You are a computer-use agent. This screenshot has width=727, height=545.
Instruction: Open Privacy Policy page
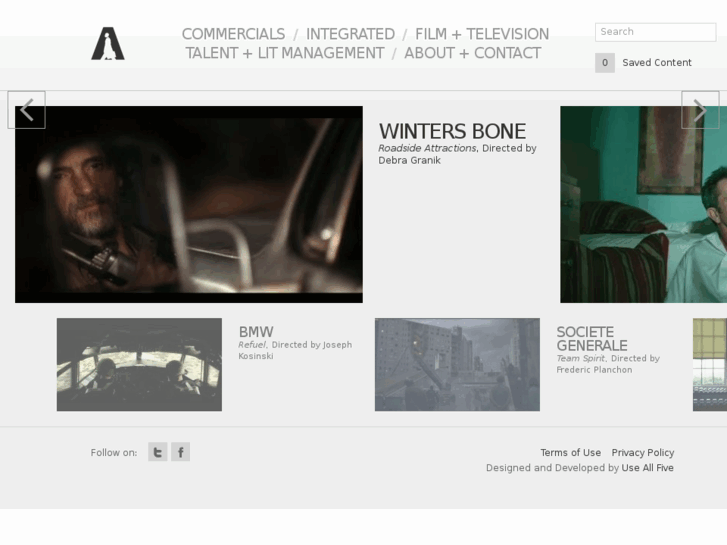643,452
